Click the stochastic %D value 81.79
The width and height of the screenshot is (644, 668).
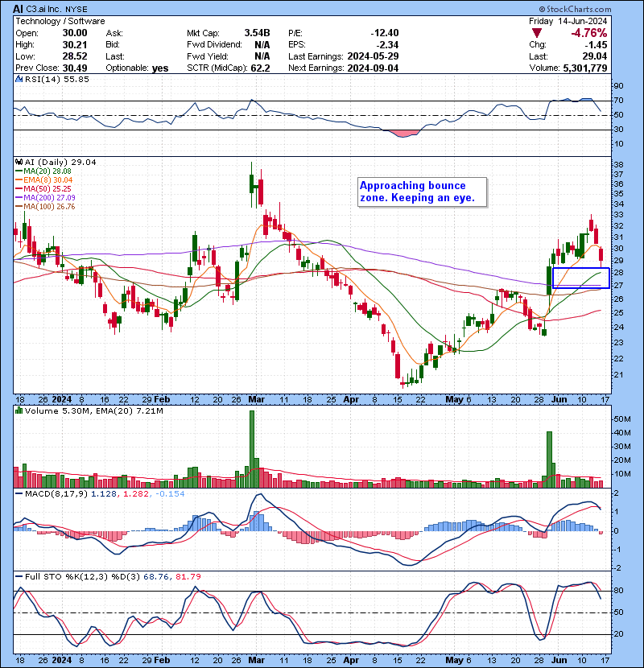(x=188, y=576)
